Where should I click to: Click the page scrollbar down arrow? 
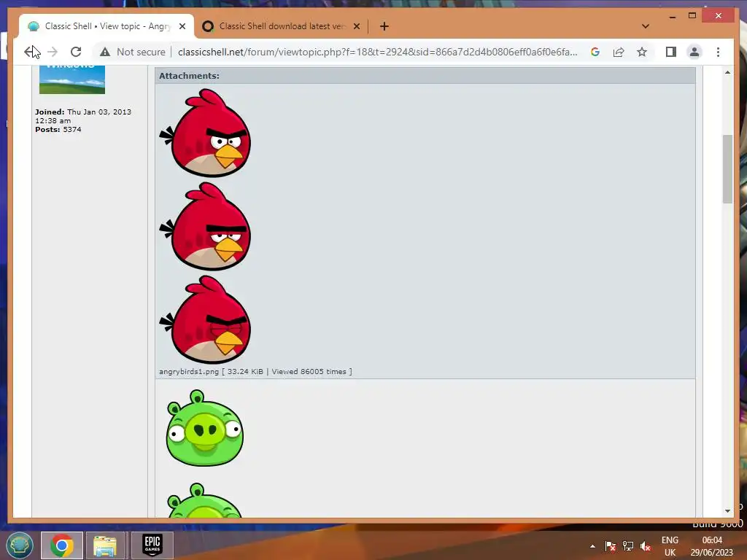pyautogui.click(x=727, y=511)
